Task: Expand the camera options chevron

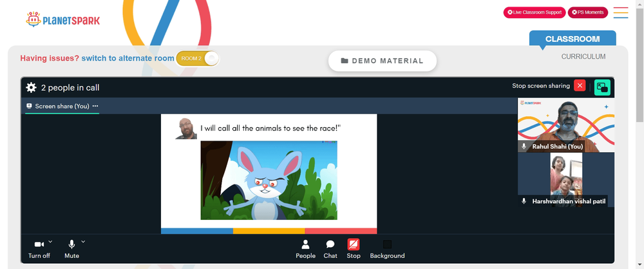Action: (50, 241)
